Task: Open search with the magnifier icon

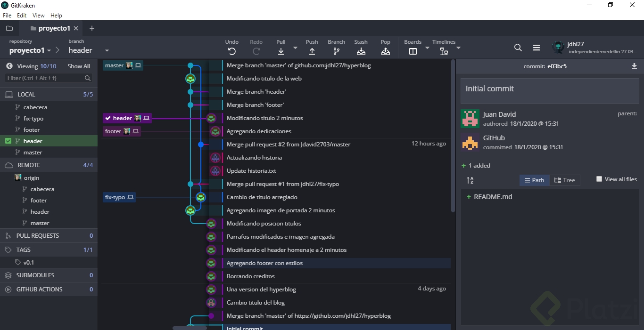Action: [518, 48]
